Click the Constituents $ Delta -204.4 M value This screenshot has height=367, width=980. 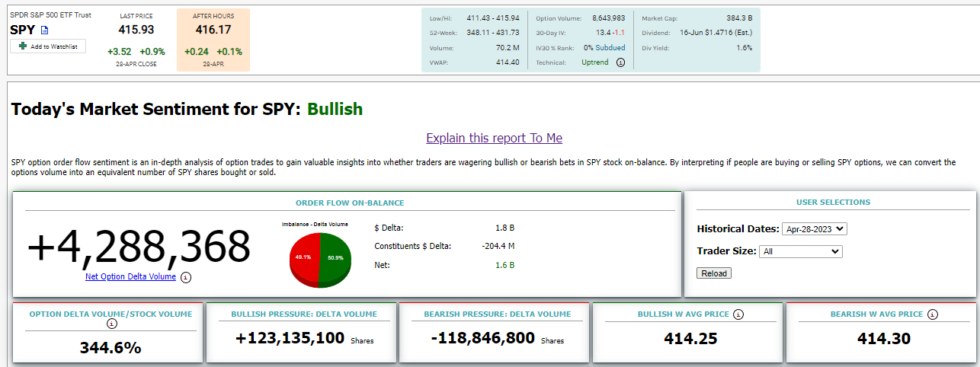pyautogui.click(x=498, y=246)
